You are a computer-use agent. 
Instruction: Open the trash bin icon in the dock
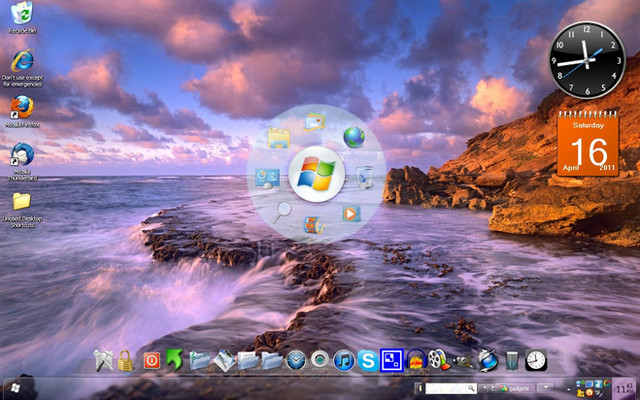click(x=511, y=361)
